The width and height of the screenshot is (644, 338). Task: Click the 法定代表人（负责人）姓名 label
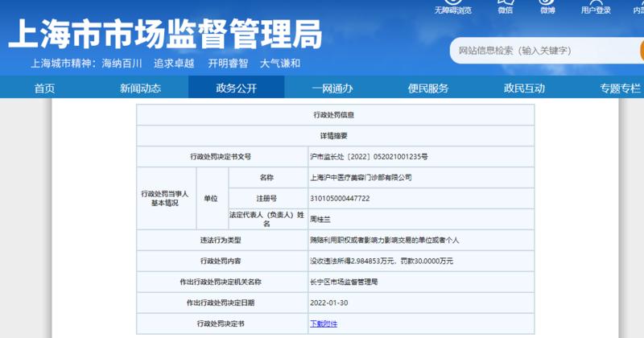point(268,220)
